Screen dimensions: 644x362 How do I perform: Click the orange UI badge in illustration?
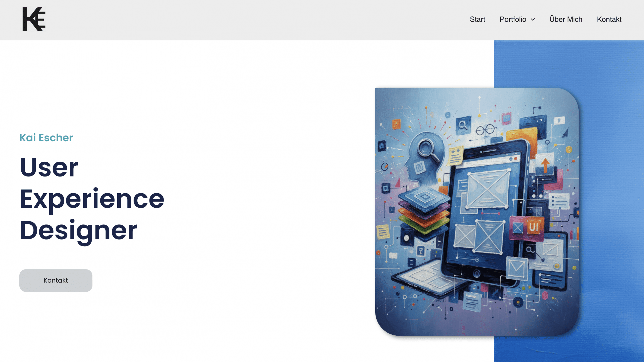click(x=533, y=227)
